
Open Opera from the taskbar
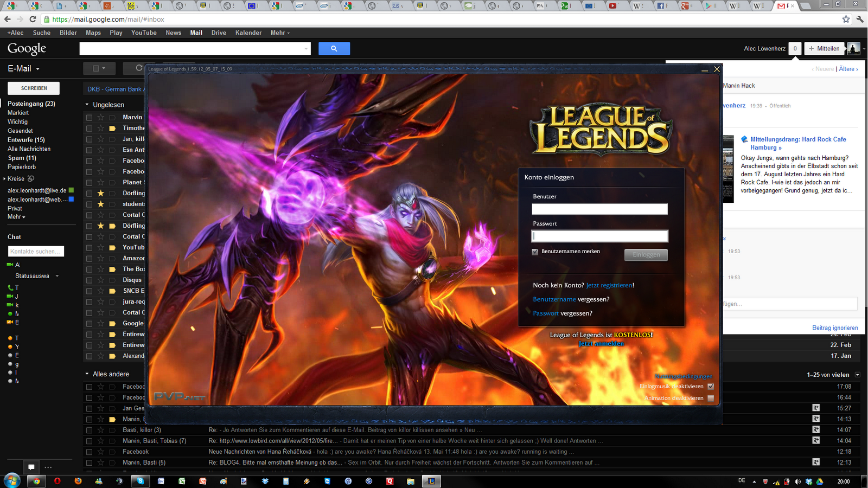coord(57,481)
